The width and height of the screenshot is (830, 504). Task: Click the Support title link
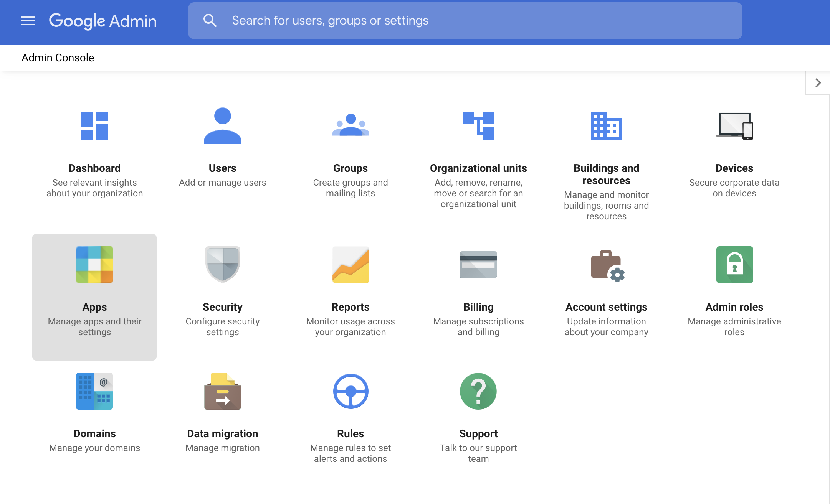(478, 434)
